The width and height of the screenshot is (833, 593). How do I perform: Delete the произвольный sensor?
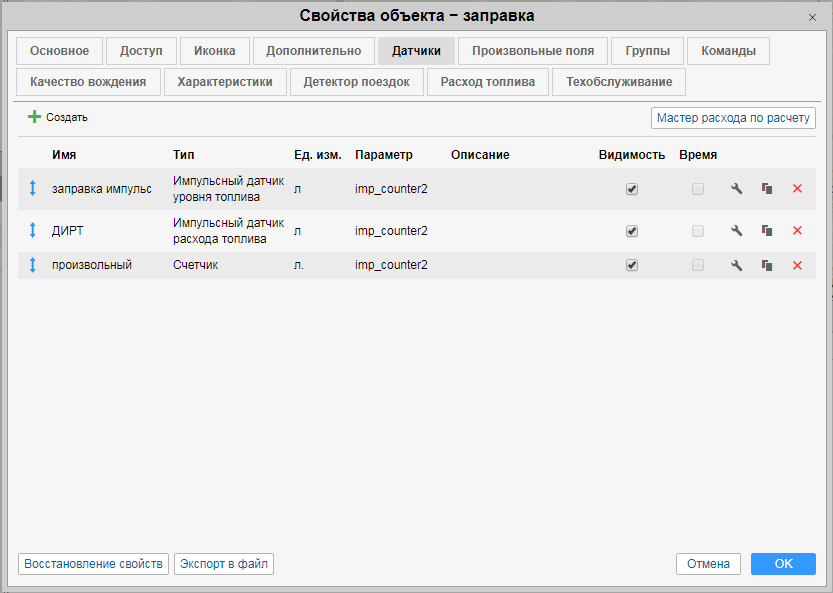[797, 265]
